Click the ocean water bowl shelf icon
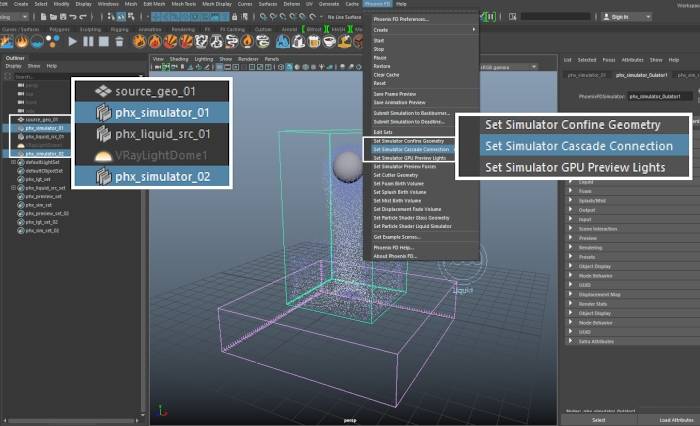The height and width of the screenshot is (426, 700). (x=37, y=42)
